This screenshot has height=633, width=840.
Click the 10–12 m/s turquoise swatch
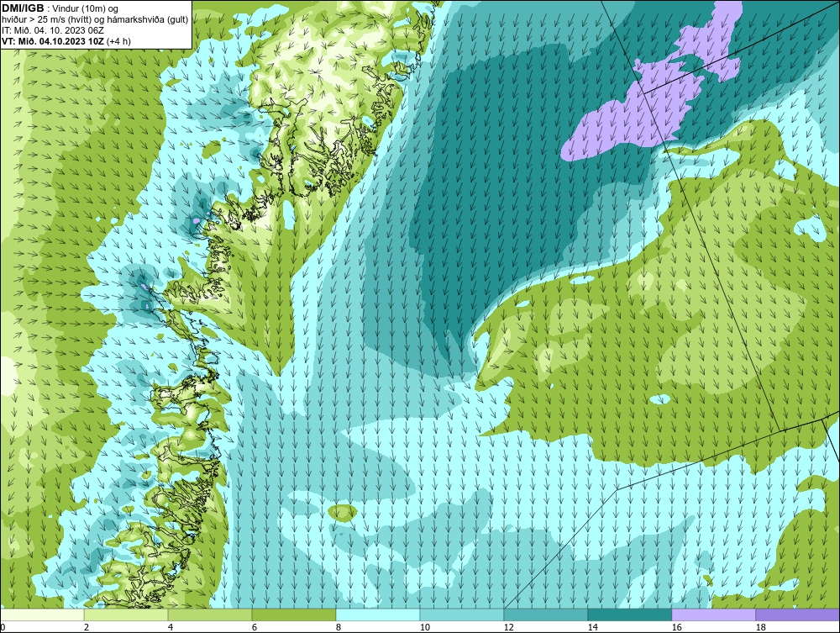coord(462,615)
